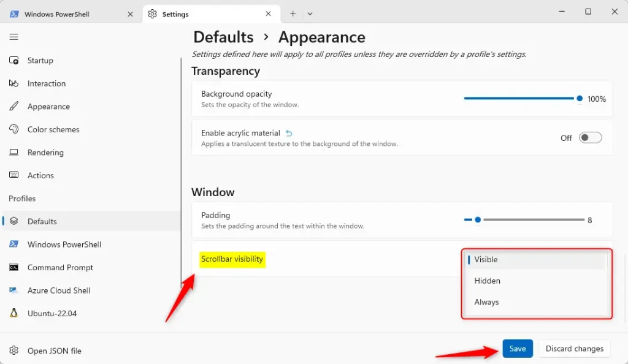Select Hidden scrollbar option

(x=536, y=281)
